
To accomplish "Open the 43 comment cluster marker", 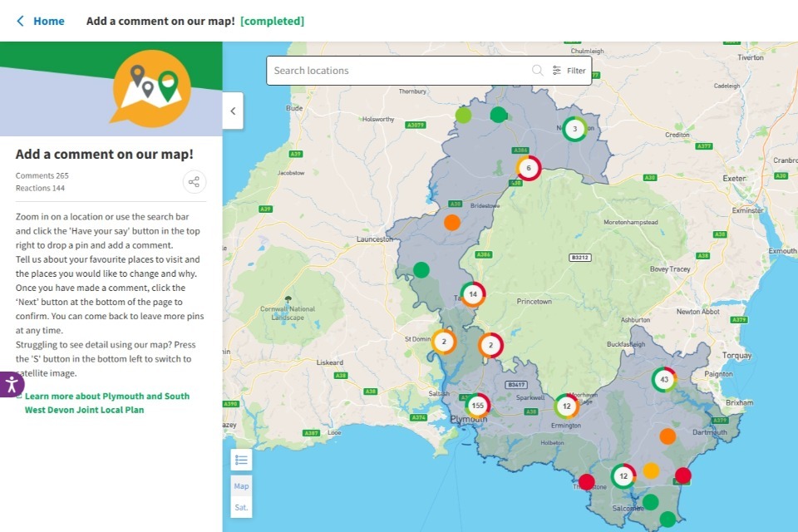I will coord(663,380).
